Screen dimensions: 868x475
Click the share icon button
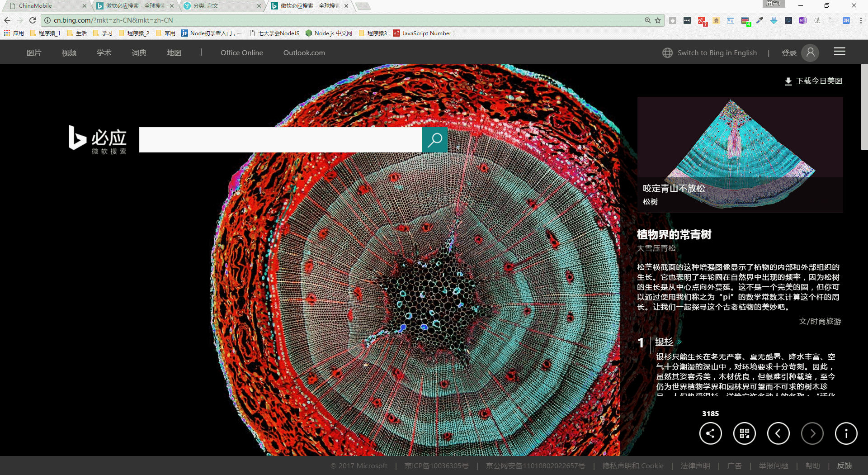coord(710,433)
